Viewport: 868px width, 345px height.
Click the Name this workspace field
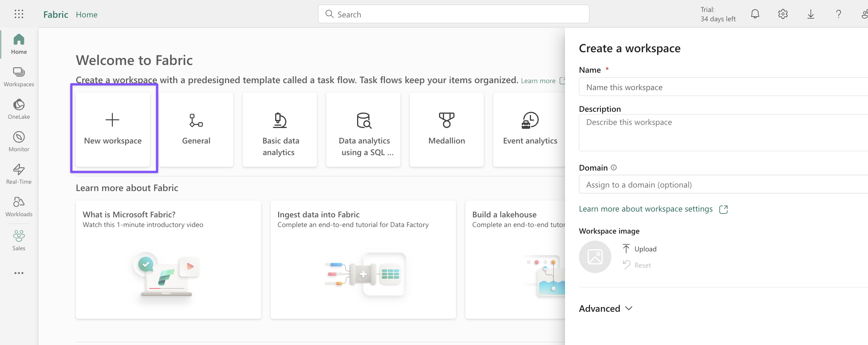point(723,87)
